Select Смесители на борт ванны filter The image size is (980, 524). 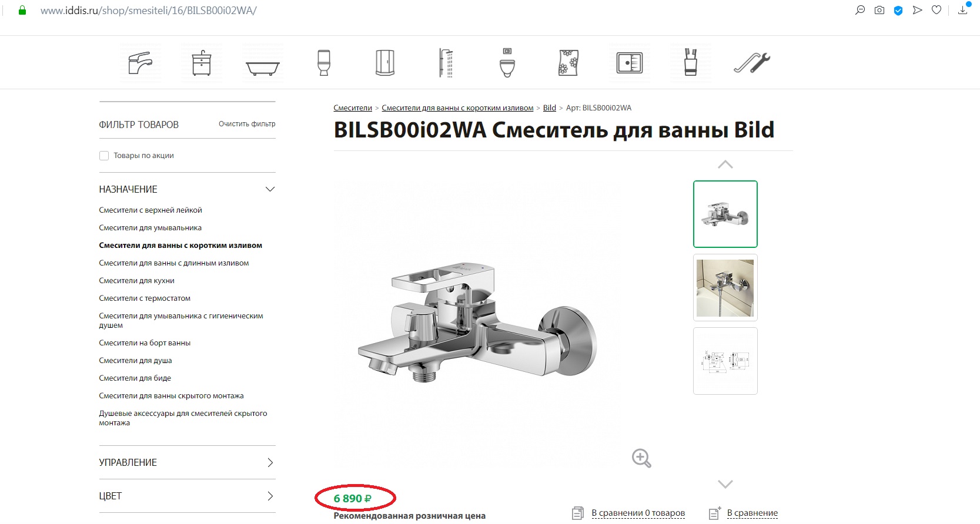coord(145,343)
